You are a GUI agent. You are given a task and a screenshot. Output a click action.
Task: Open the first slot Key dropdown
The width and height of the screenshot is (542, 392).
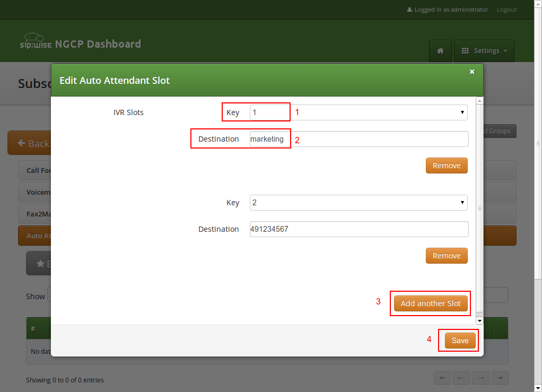(359, 112)
